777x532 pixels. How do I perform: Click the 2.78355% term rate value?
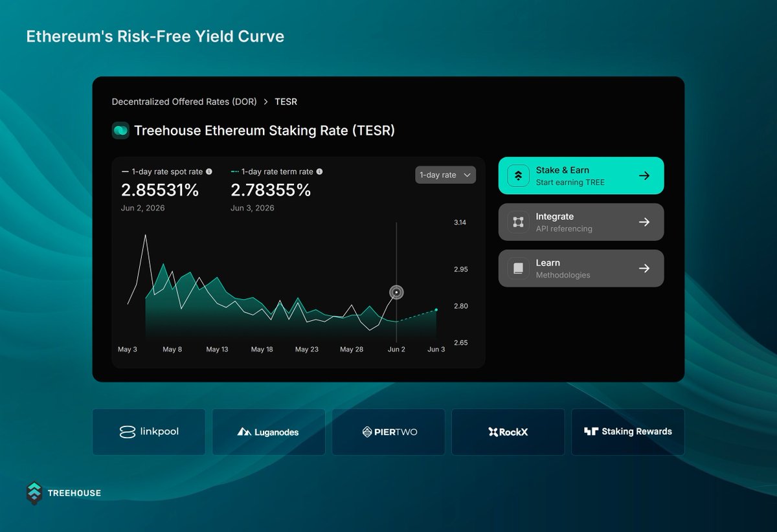pyautogui.click(x=271, y=190)
